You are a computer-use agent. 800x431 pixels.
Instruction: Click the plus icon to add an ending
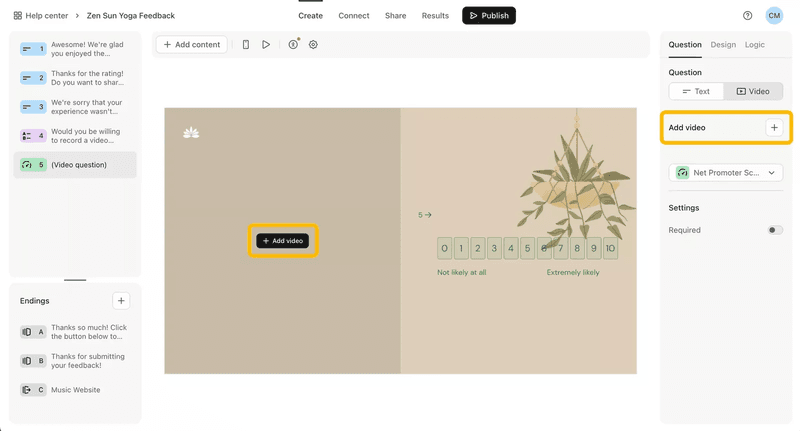tap(121, 301)
